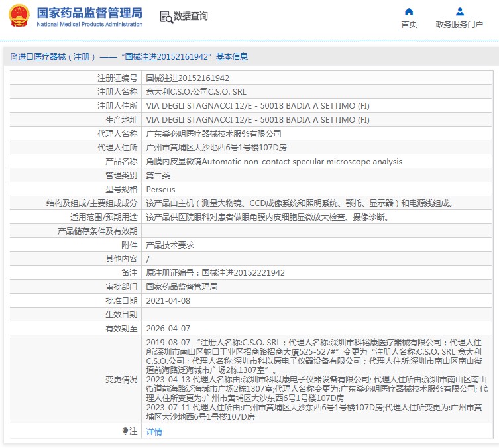
Task: Click the 政务服务门户 person icon
Action: pos(459,11)
